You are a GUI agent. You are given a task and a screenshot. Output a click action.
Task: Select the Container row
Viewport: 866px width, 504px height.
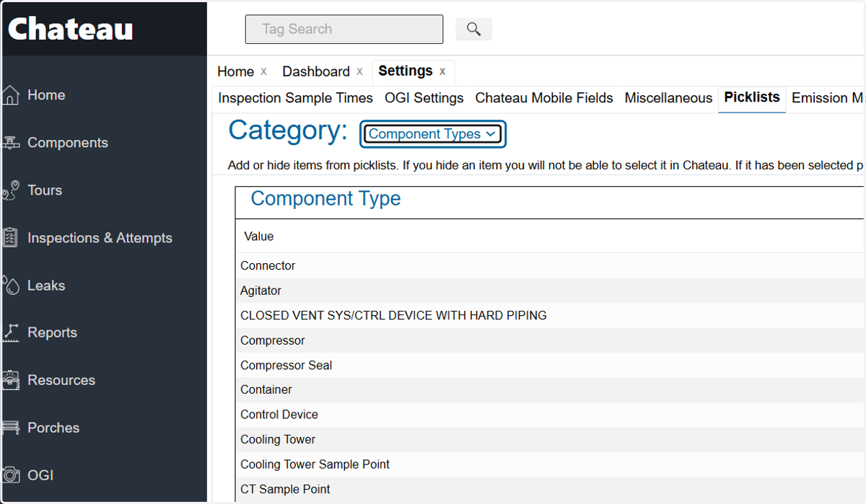[x=550, y=389]
